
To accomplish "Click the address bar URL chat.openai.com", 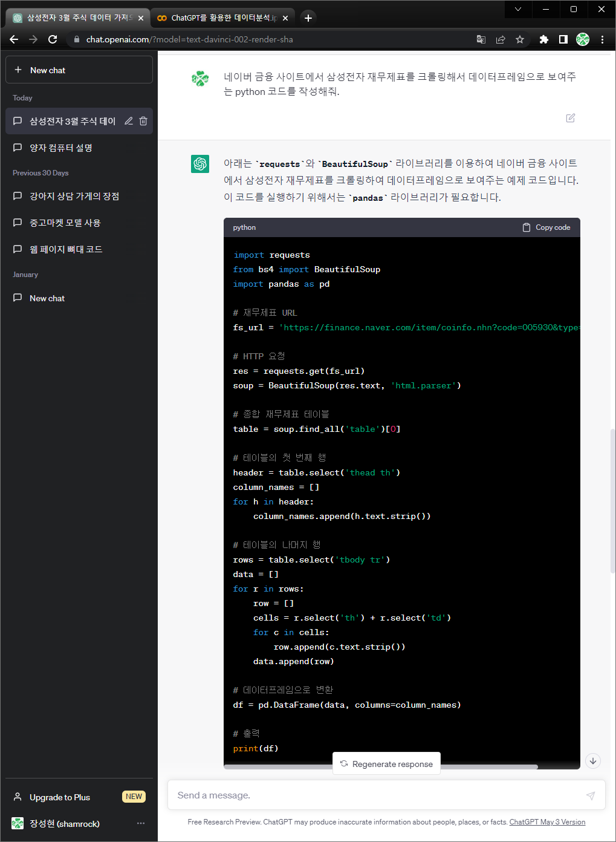I will click(x=189, y=39).
